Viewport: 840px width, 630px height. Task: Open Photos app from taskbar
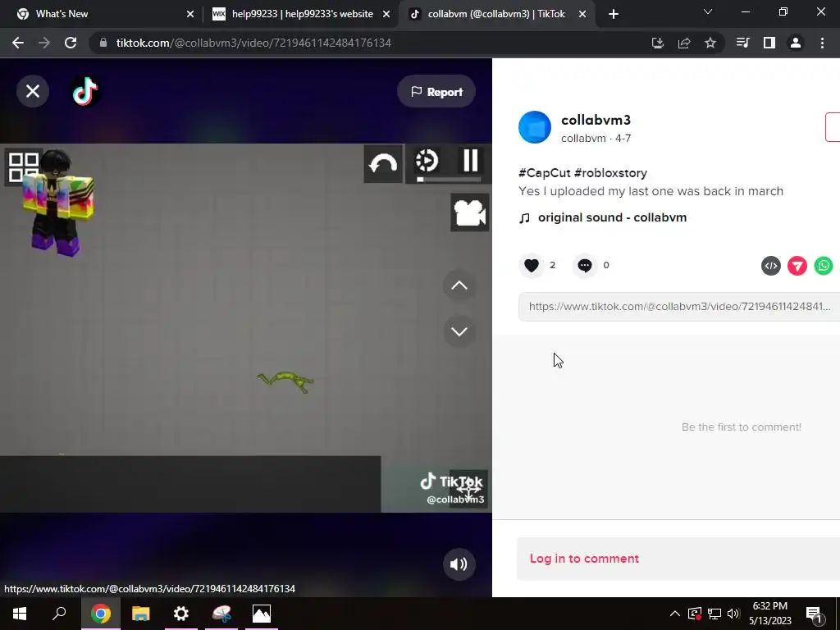pyautogui.click(x=262, y=614)
